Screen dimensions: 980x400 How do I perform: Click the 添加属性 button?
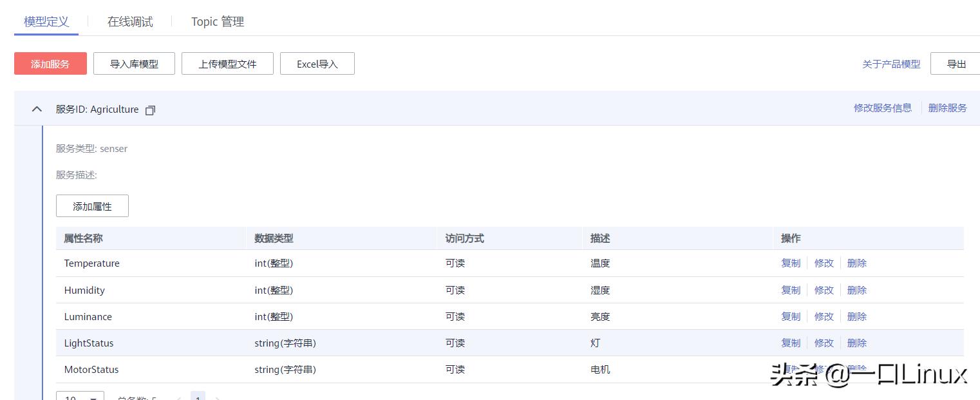coord(92,205)
